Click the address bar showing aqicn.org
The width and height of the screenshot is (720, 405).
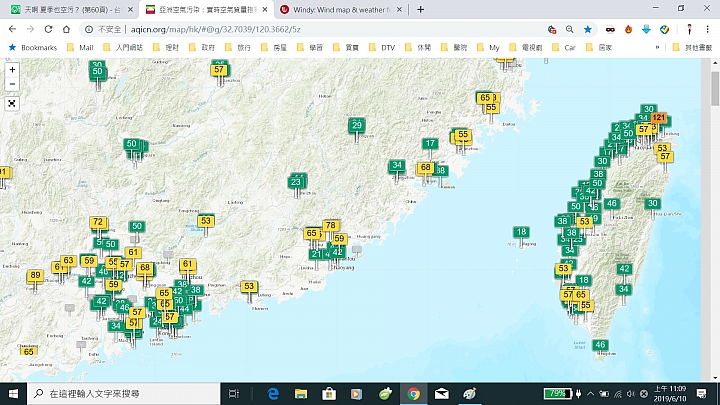click(300, 29)
